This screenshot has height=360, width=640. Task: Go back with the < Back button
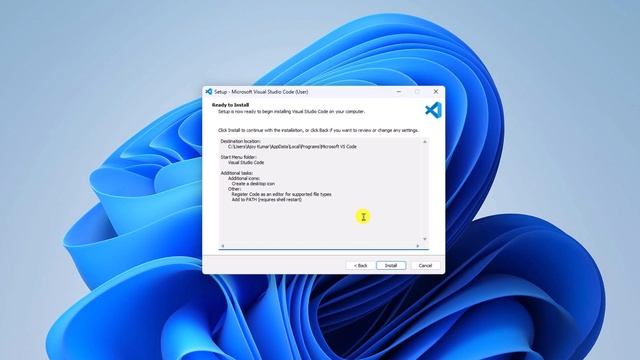(360, 265)
